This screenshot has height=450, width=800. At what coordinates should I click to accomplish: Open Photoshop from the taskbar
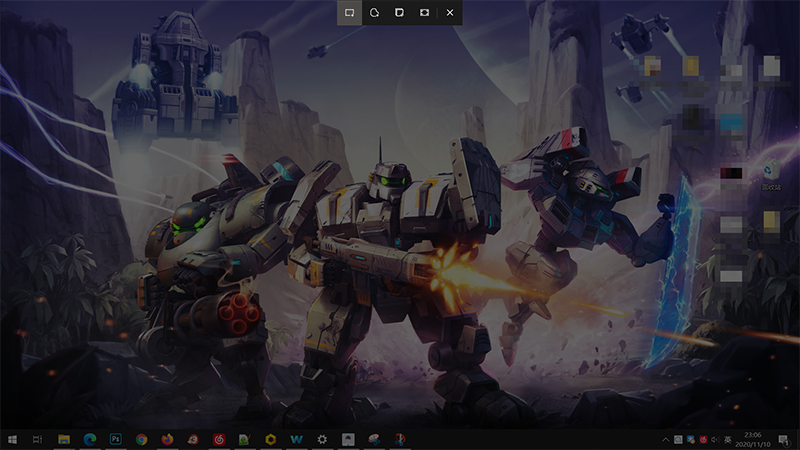116,439
